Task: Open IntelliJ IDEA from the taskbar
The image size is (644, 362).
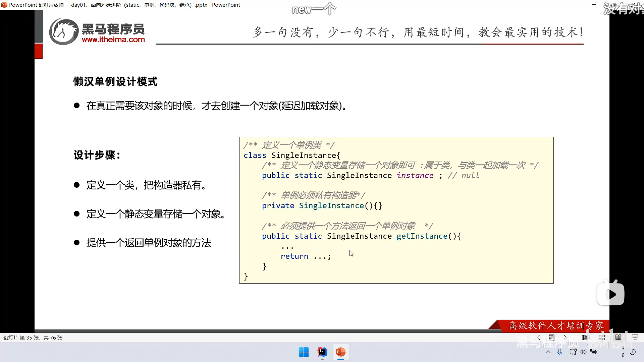Action: (322, 352)
